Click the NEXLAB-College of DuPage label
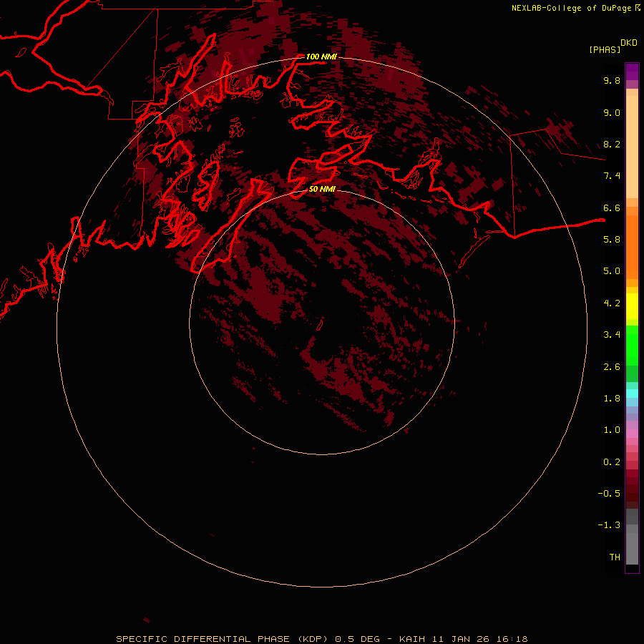The width and height of the screenshot is (644, 644). tap(571, 8)
